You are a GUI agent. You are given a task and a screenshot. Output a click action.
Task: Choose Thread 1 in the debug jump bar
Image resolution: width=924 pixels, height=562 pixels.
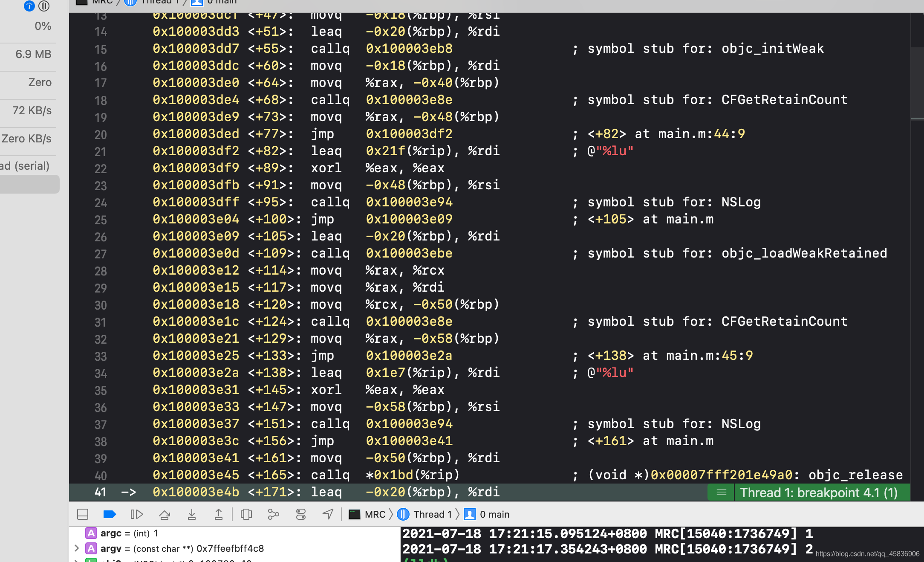[425, 514]
